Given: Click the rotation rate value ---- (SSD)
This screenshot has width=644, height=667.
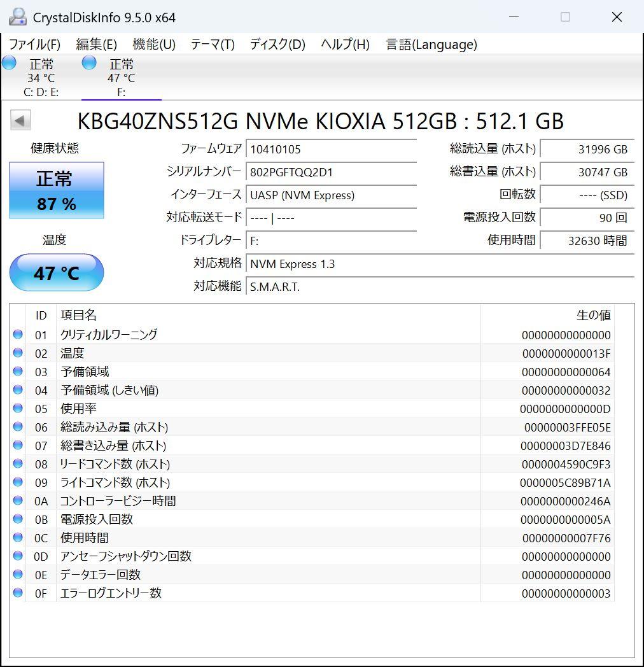Looking at the screenshot, I should pos(587,195).
